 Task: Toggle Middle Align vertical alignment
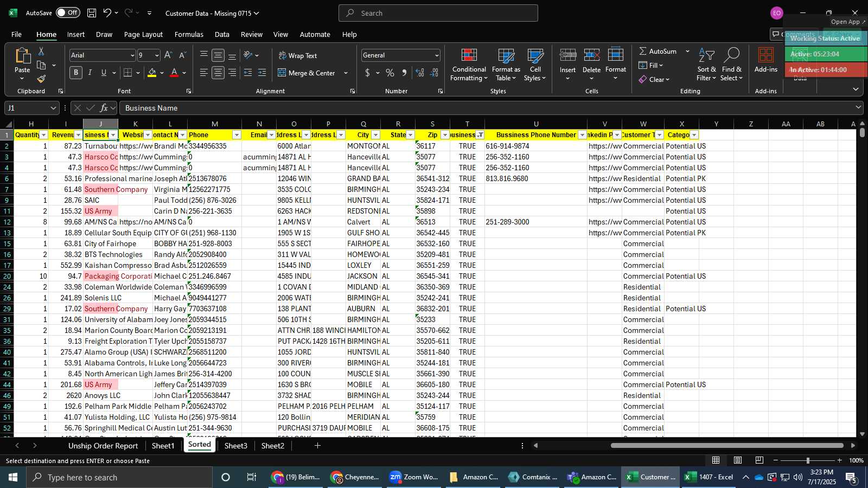pyautogui.click(x=218, y=55)
